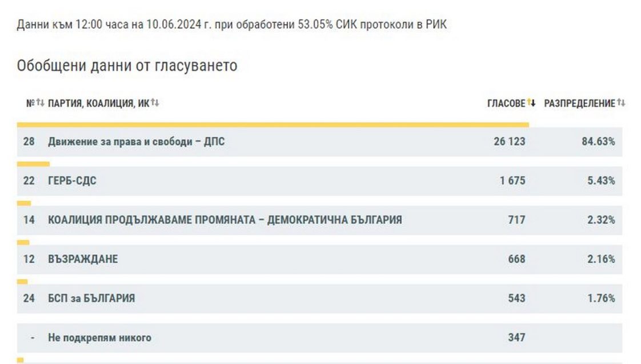Select the ГЕРБ-СДС party name
The width and height of the screenshot is (641, 364).
click(72, 181)
